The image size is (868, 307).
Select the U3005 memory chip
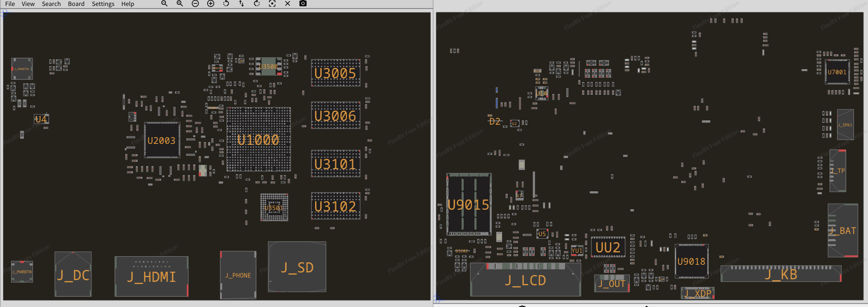335,73
